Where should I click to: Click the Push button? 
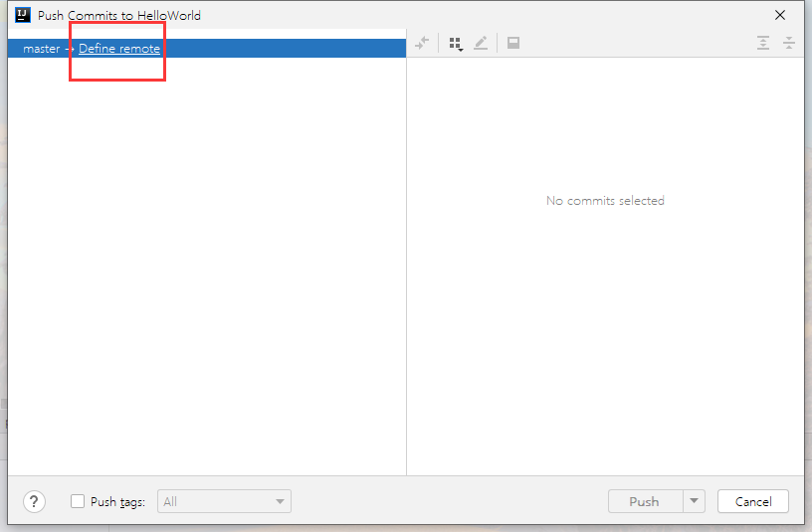645,501
